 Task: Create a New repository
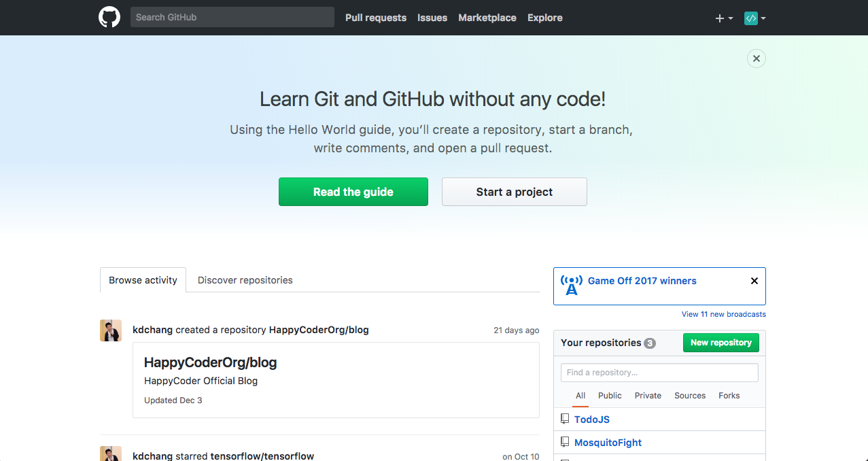pyautogui.click(x=721, y=343)
